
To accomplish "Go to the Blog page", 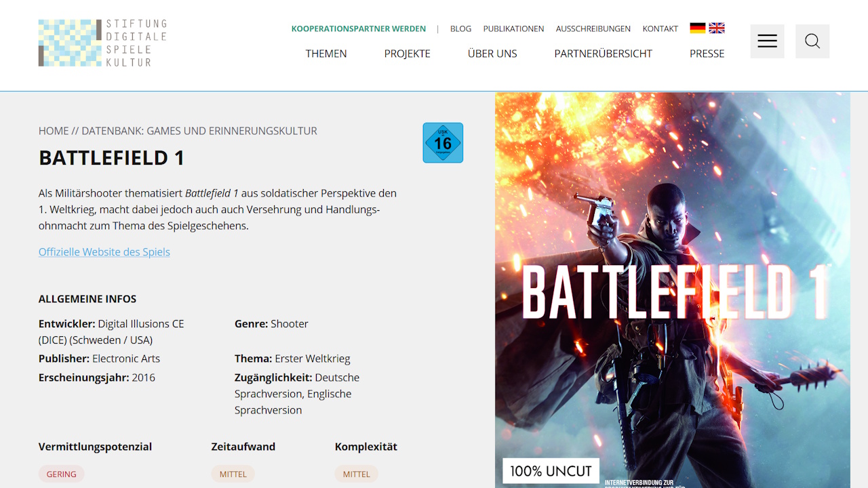I will pyautogui.click(x=460, y=28).
